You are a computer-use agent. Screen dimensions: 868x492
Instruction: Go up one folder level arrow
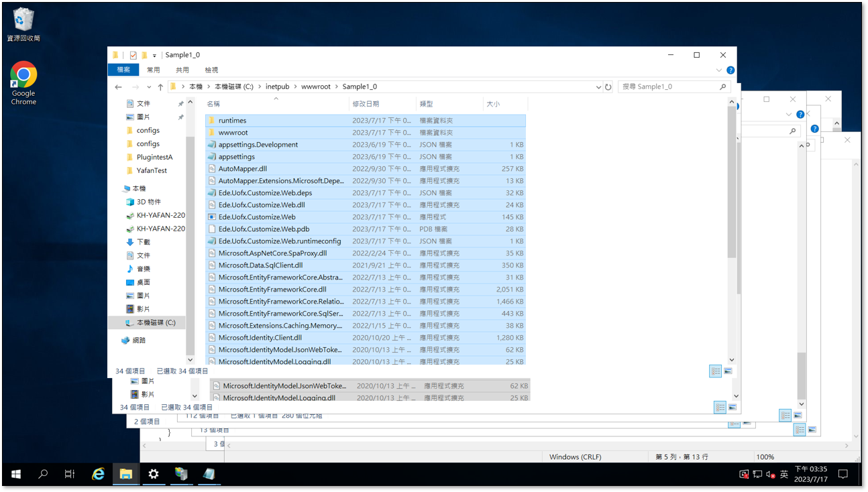160,87
